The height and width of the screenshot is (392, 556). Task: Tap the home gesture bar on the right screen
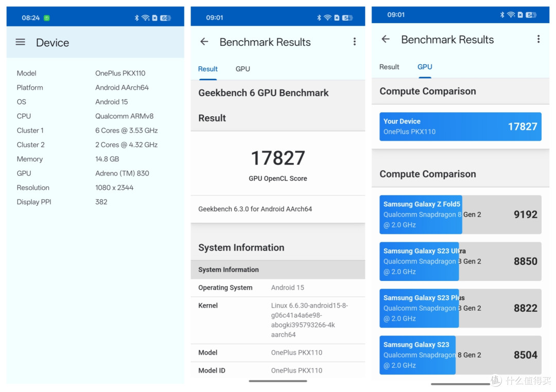click(x=460, y=384)
